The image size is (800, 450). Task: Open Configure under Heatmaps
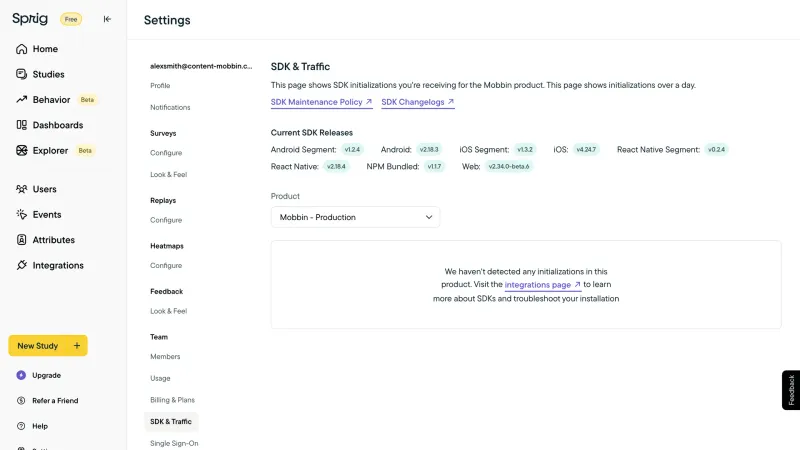coord(166,265)
